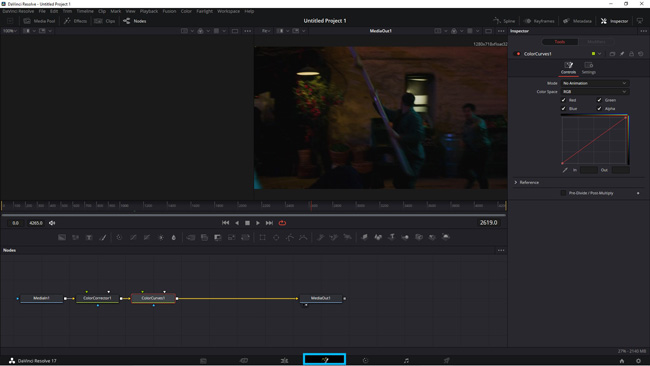
Task: Add an Ellipse mask tool from toolbar
Action: point(276,238)
